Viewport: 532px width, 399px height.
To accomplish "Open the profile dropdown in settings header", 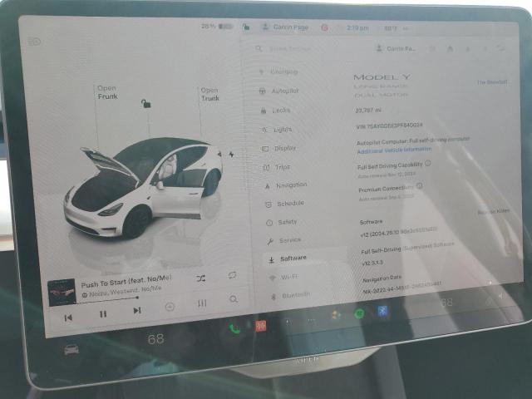I will coord(396,48).
